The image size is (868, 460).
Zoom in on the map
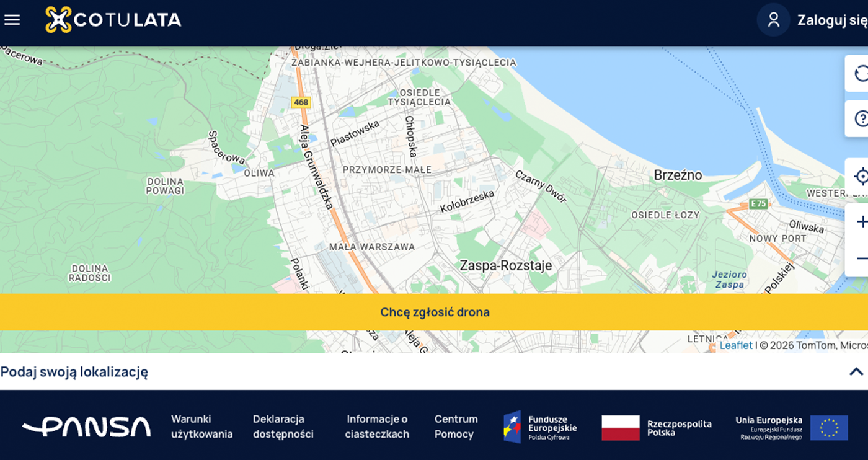(862, 221)
